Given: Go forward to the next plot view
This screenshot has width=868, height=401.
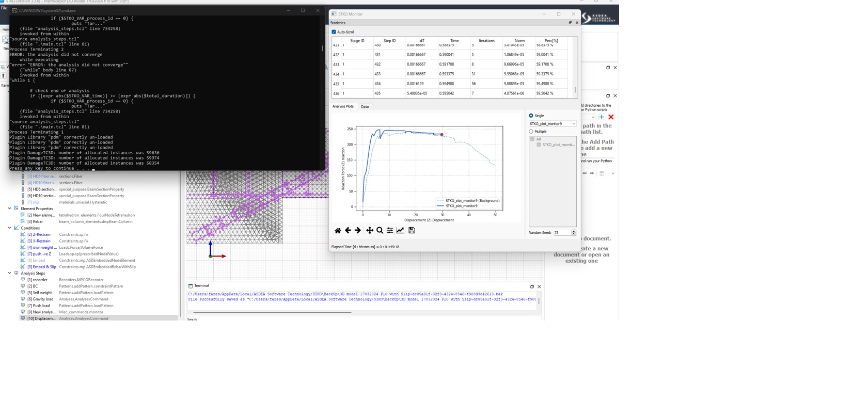Looking at the screenshot, I should 358,231.
